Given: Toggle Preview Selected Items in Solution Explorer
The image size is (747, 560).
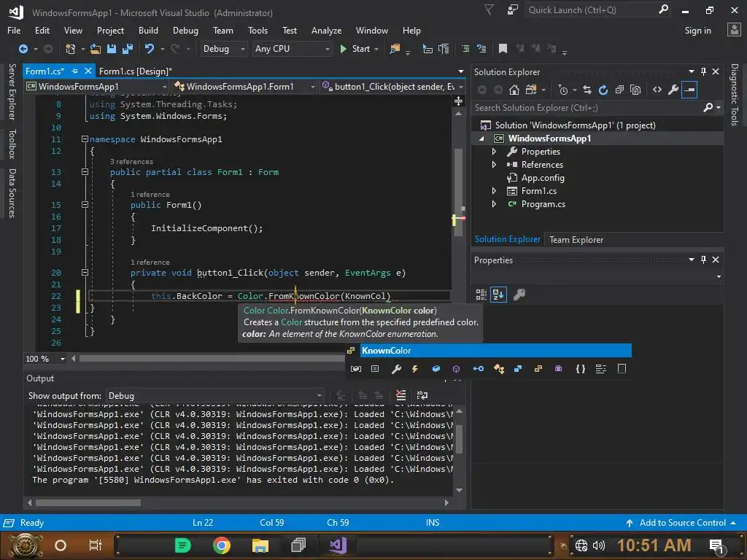Looking at the screenshot, I should [x=690, y=90].
